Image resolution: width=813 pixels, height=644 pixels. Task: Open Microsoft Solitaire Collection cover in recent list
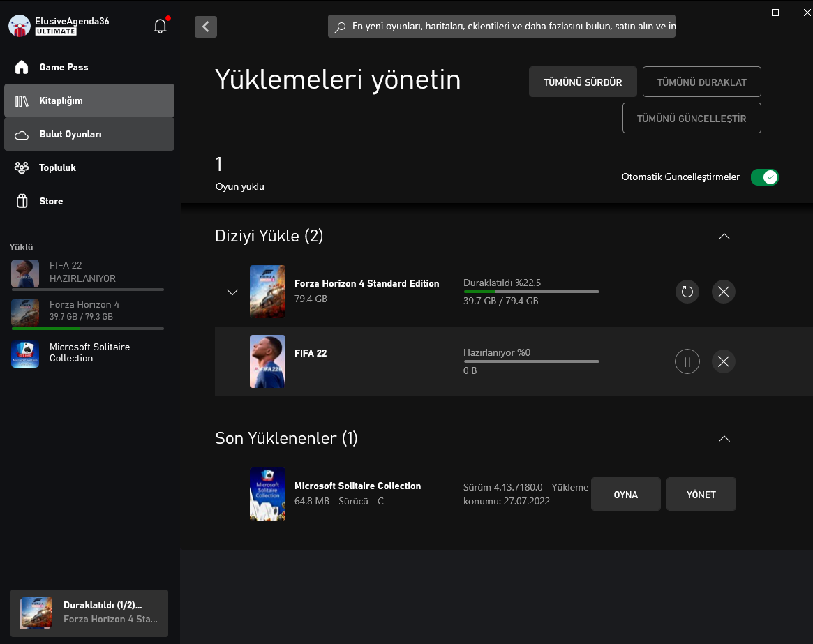coord(267,494)
